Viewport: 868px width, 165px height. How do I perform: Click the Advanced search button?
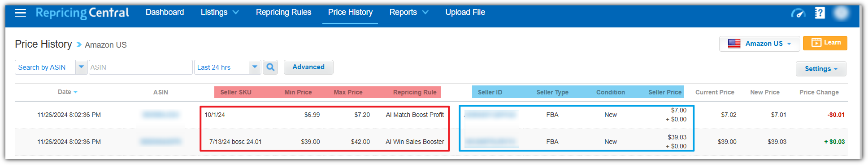tap(308, 67)
